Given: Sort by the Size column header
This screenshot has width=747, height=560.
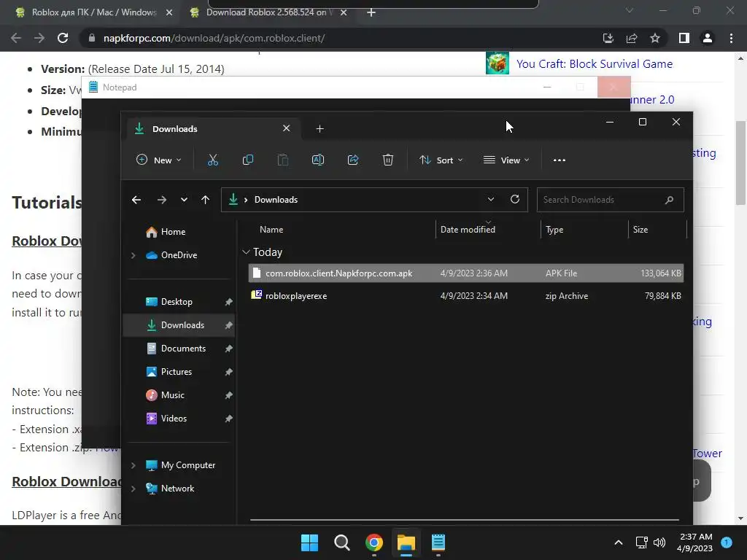Looking at the screenshot, I should (640, 230).
